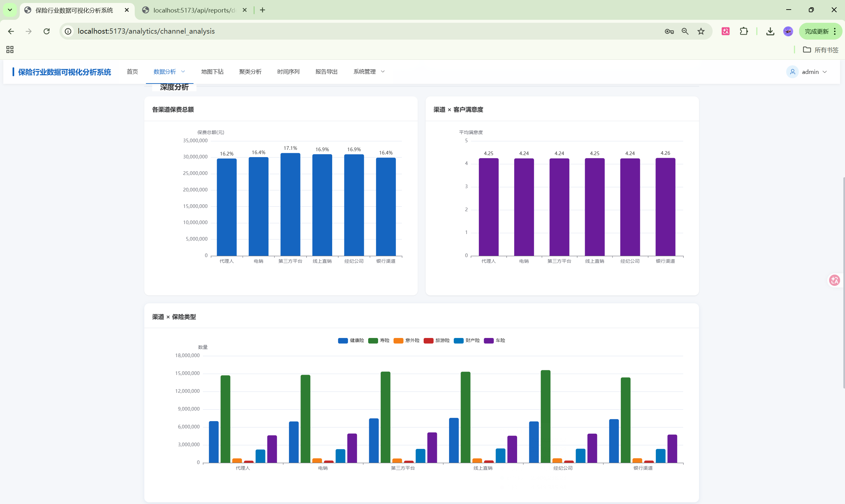Go to the 聚类分析 menu item
845x504 pixels.
tap(250, 72)
